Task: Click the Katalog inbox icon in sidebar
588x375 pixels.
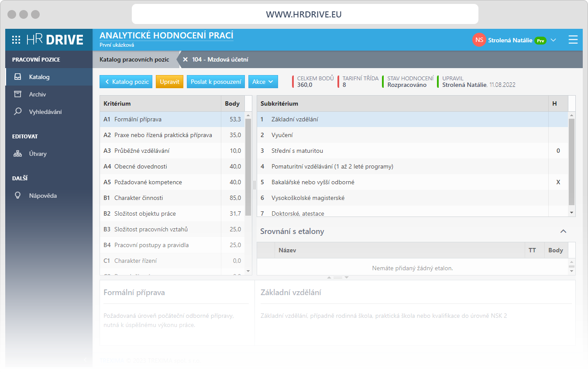Action: click(x=17, y=77)
